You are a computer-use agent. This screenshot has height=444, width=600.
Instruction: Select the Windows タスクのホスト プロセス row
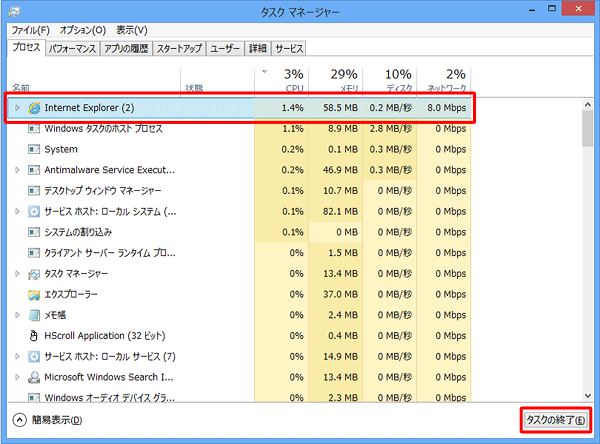click(239, 129)
